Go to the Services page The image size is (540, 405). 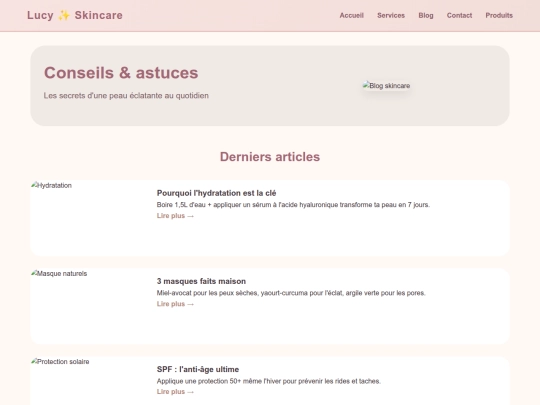[391, 15]
